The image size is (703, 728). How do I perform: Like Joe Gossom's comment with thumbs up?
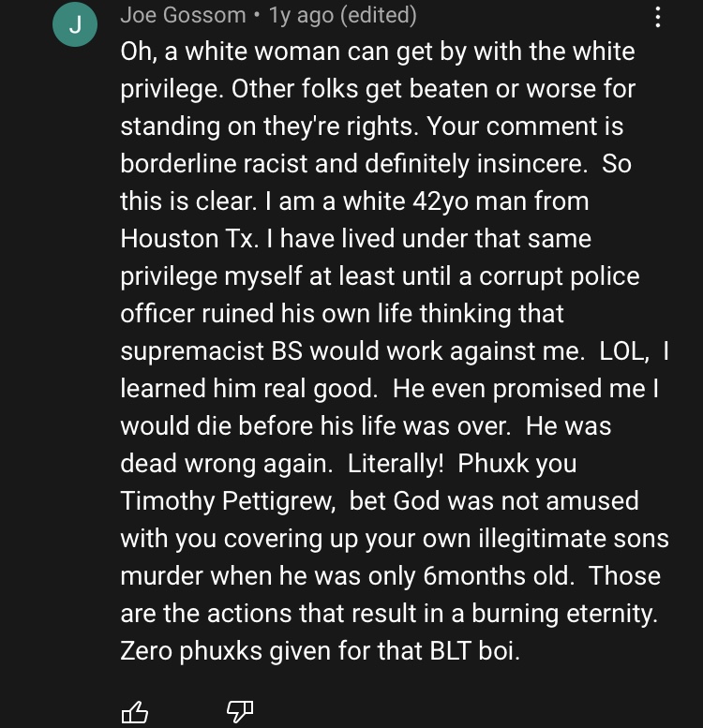click(x=135, y=711)
